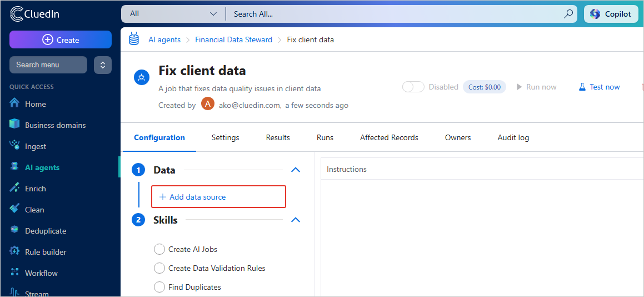Switch to the Configuration tab
Screen dimensions: 644x297
pos(159,138)
